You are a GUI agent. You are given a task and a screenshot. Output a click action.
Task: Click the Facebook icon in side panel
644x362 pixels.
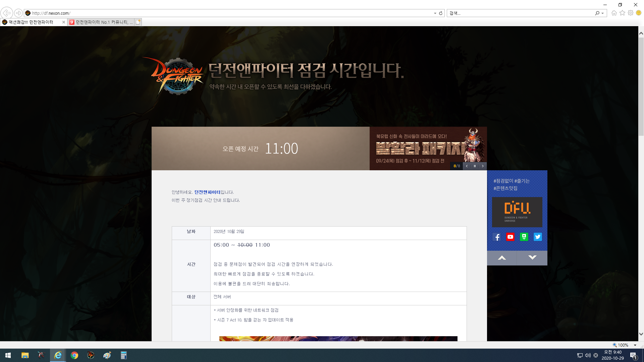pos(497,237)
